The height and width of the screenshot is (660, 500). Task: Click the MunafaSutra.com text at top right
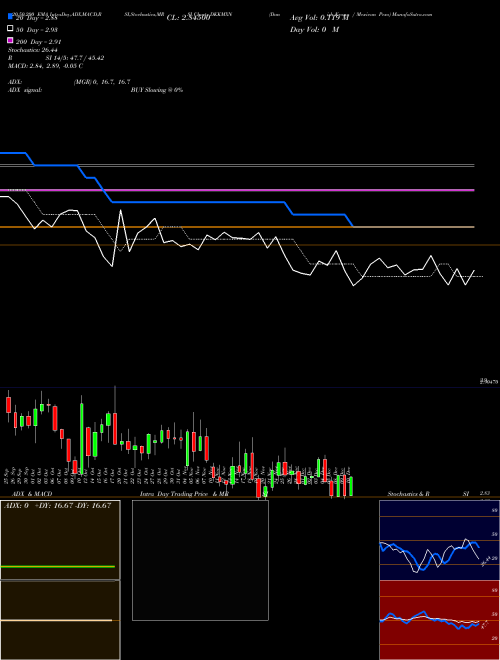[x=412, y=14]
